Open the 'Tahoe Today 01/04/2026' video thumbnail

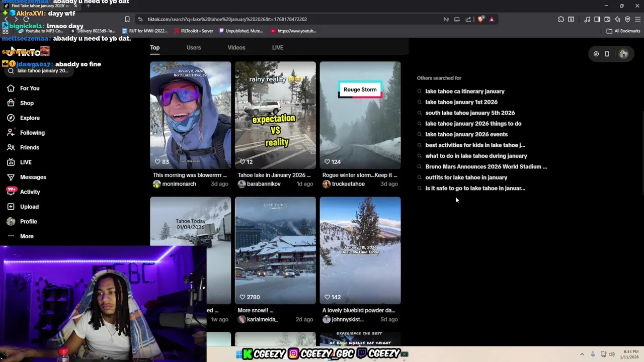pos(190,221)
